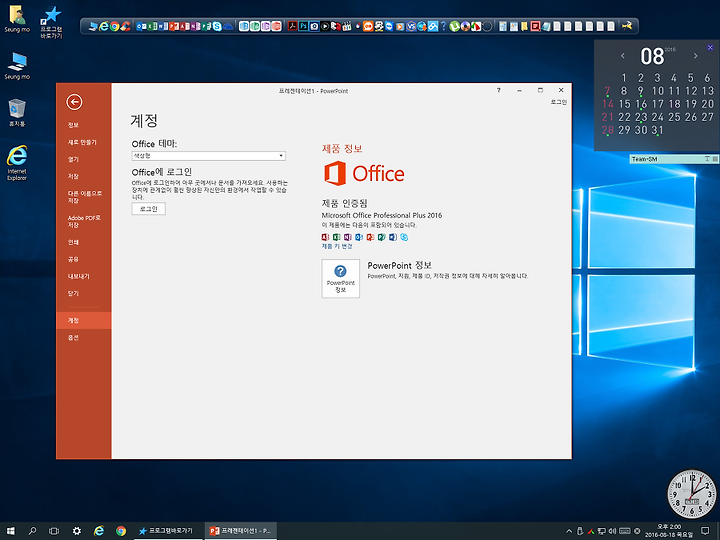Click the PowerPoint 정보 button
The image size is (720, 540).
pos(340,278)
